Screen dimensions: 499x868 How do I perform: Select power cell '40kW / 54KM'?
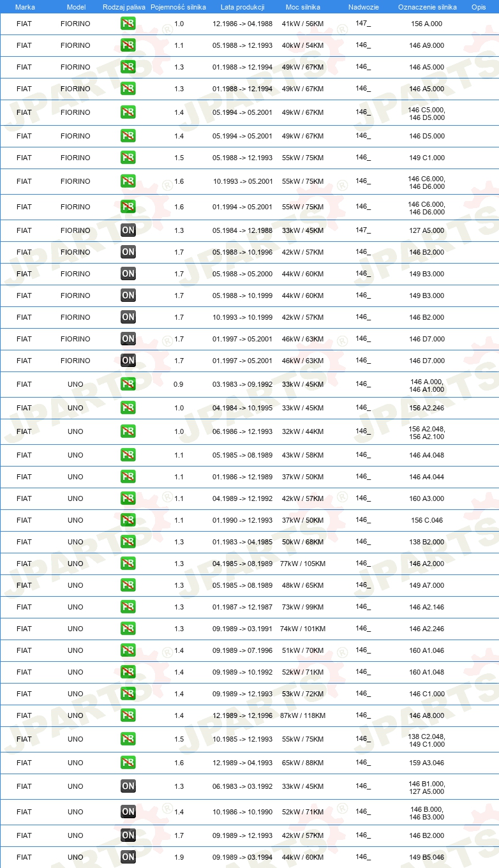click(x=303, y=45)
